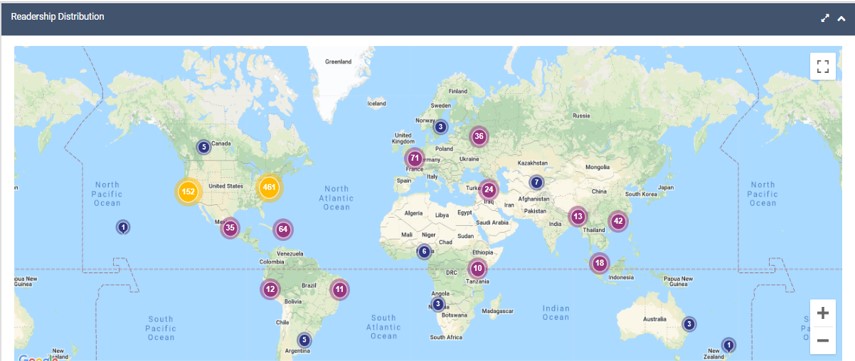Click the 6 cluster in West Africa
The width and height of the screenshot is (855, 361).
pos(424,251)
